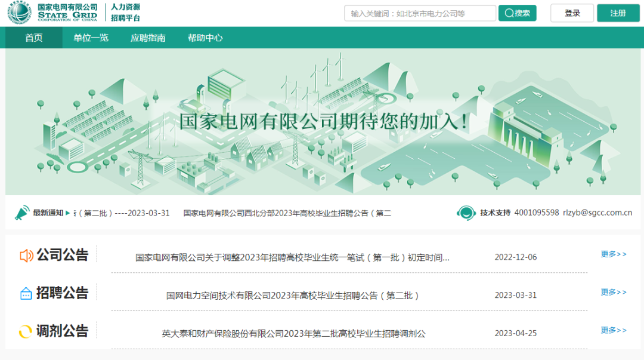Click the orange speaker icon by 公司公告
644x360 pixels.
26,256
